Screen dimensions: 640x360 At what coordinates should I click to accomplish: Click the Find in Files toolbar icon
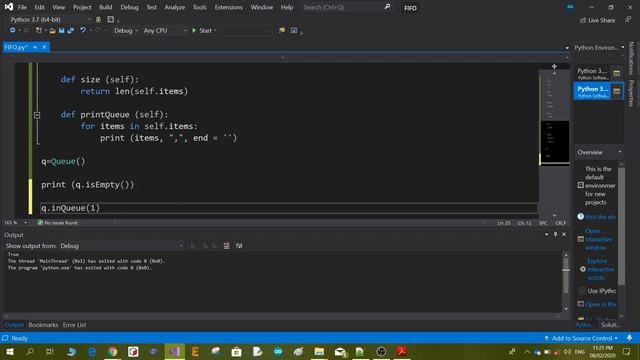[x=282, y=31]
